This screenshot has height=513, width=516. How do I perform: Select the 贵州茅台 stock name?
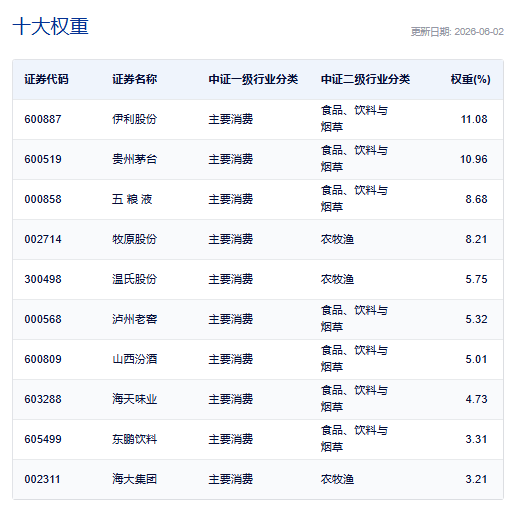tap(134, 159)
